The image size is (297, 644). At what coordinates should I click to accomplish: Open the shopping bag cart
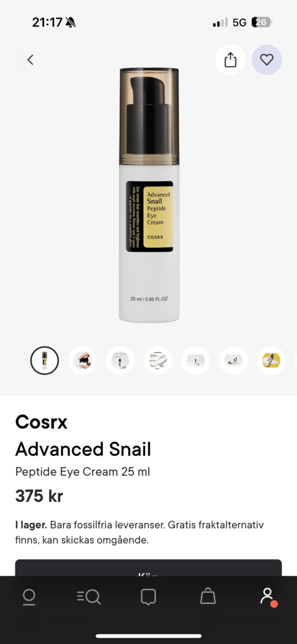click(x=208, y=596)
